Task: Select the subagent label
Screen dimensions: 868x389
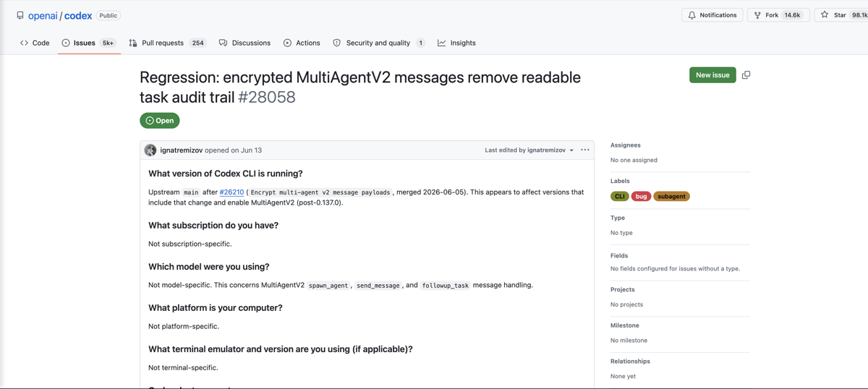Action: click(x=672, y=196)
